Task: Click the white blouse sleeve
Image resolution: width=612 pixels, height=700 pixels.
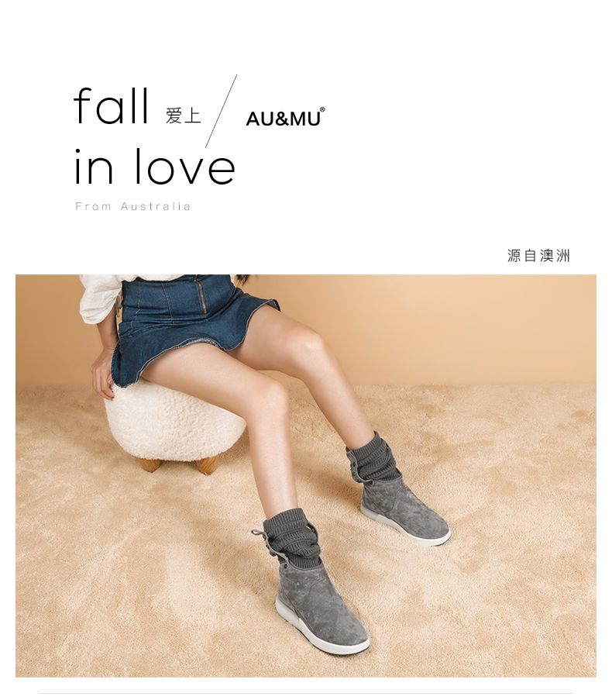Action: (x=101, y=297)
